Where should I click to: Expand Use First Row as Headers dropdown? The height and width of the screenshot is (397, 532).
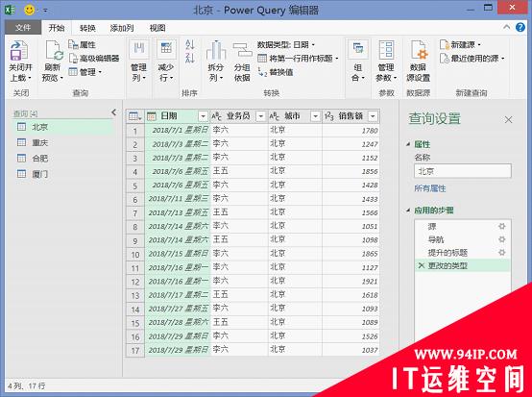pos(337,59)
